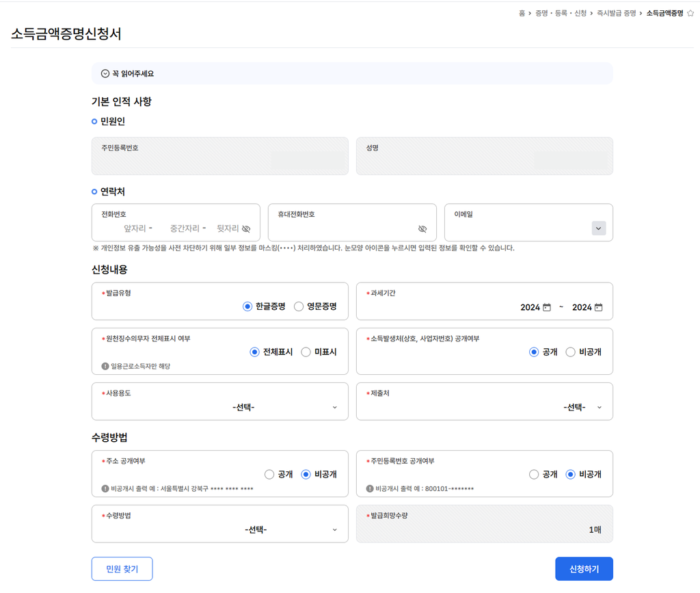This screenshot has height=593, width=700.
Task: Open the end year calendar icon in 과세기간
Action: tap(599, 308)
